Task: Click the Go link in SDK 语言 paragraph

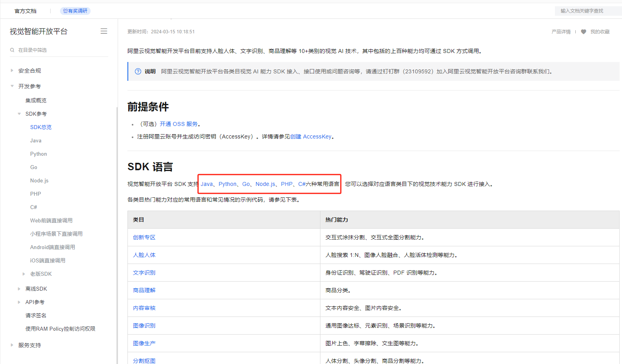Action: [246, 184]
